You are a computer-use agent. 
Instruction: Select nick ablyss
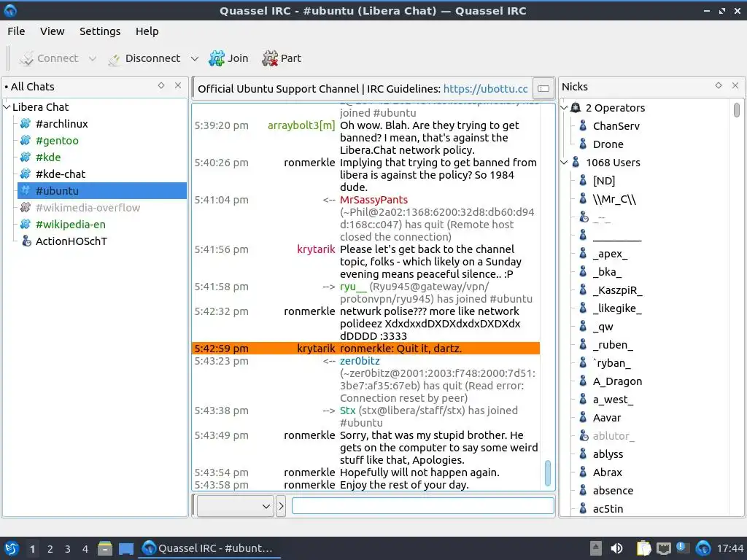point(608,454)
